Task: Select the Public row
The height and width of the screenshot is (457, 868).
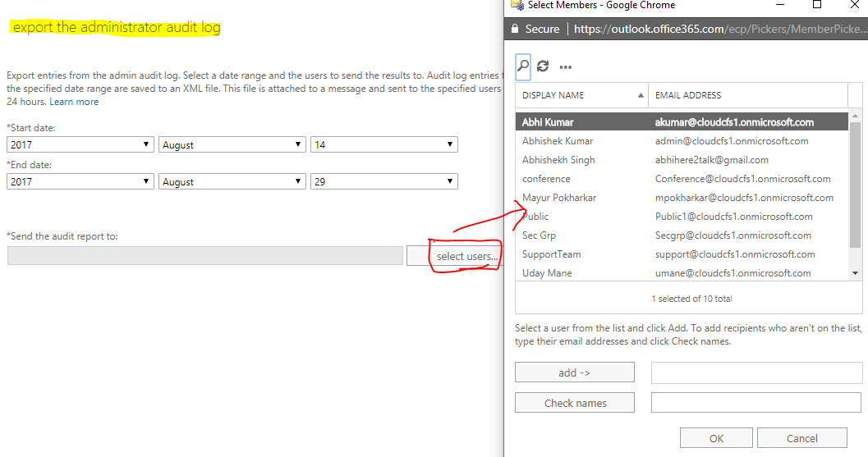Action: tap(682, 217)
